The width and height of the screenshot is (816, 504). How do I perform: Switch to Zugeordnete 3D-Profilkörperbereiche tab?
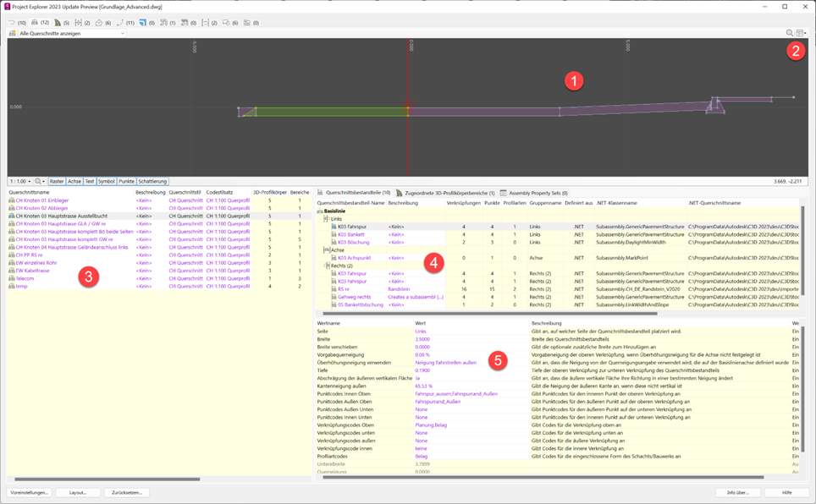click(444, 193)
